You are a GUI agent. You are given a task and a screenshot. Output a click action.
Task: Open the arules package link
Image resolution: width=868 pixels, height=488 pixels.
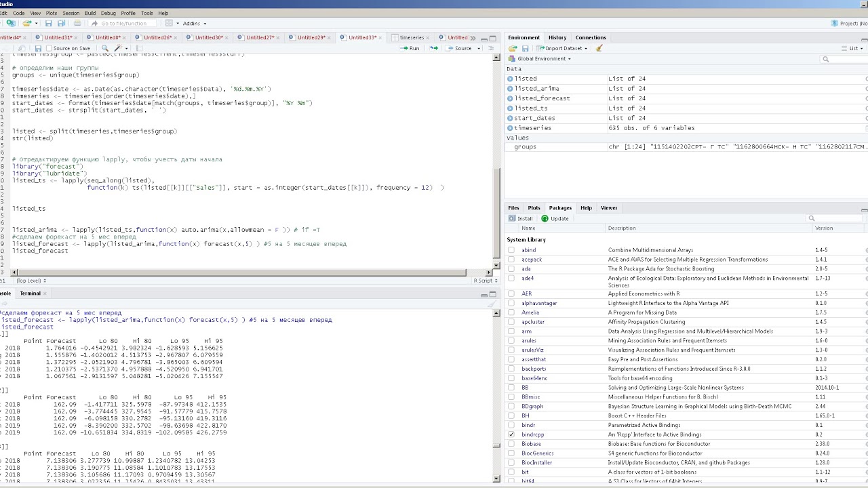point(529,340)
